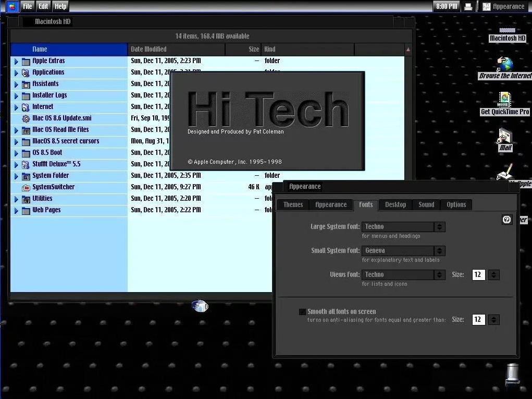Viewport: 532px width, 399px height.
Task: Select the Assistants folder icon
Action: (26, 84)
